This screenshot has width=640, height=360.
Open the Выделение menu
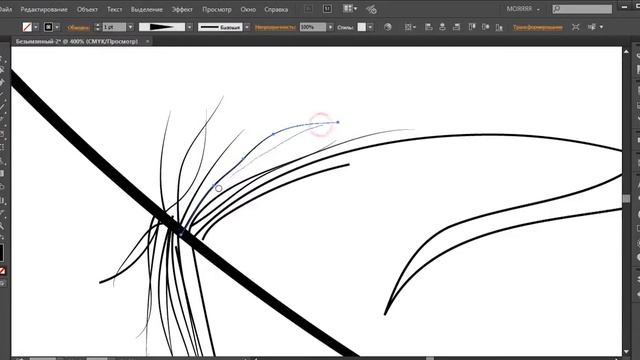click(147, 9)
